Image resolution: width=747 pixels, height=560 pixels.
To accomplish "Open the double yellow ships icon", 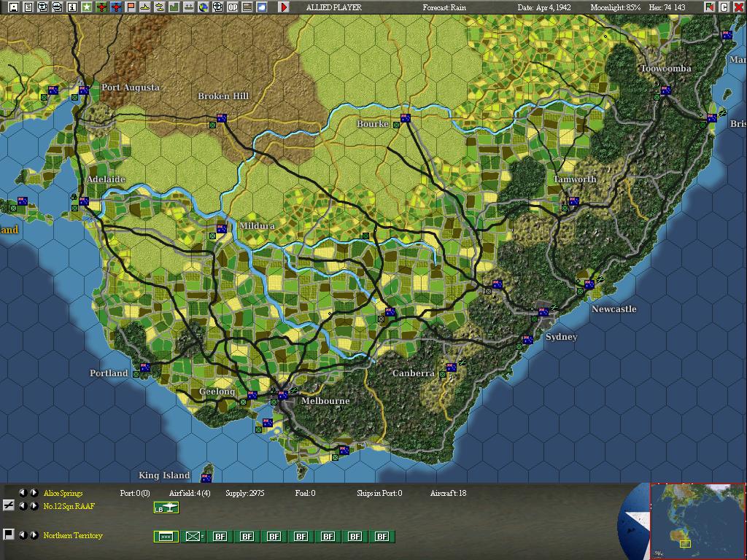I will click(159, 7).
